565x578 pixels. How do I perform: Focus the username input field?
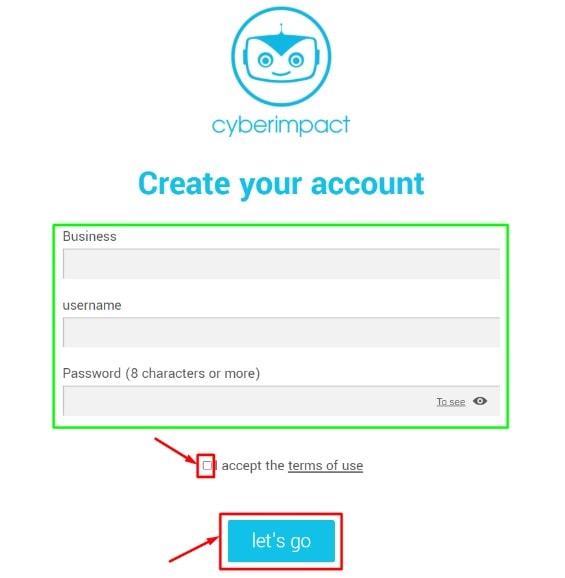pyautogui.click(x=281, y=332)
